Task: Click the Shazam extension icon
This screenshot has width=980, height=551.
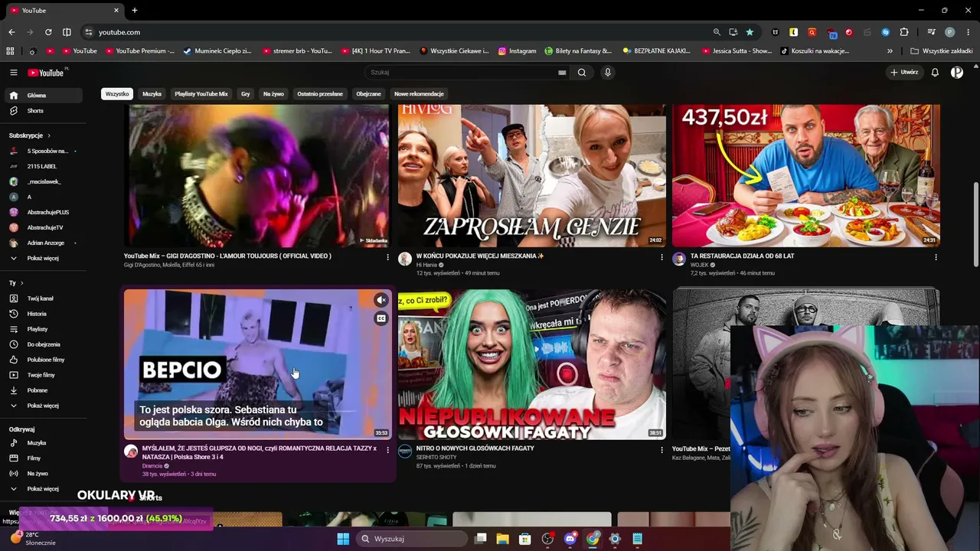Action: pyautogui.click(x=886, y=32)
